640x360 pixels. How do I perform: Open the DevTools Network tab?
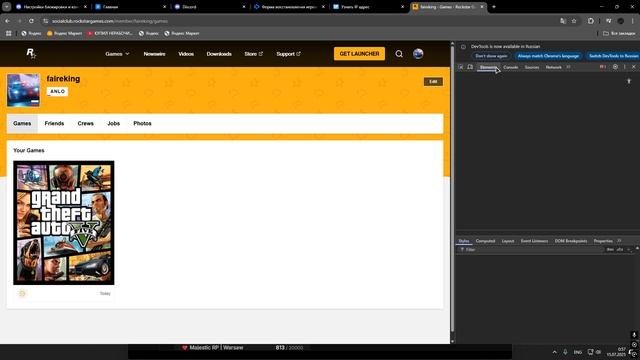tap(553, 67)
